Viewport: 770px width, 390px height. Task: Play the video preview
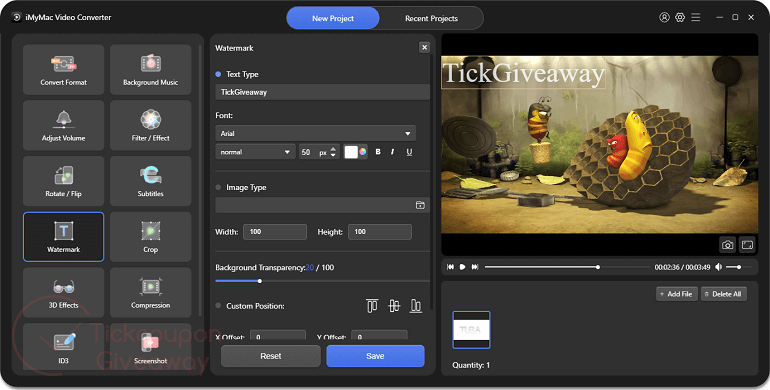click(463, 267)
